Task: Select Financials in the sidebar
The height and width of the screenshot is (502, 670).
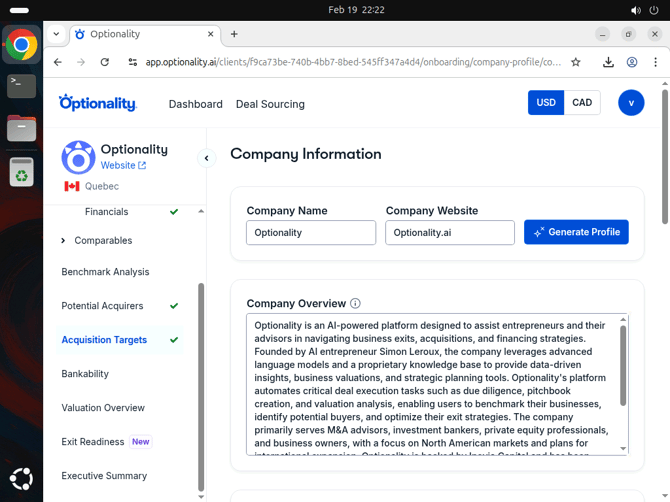Action: point(106,212)
